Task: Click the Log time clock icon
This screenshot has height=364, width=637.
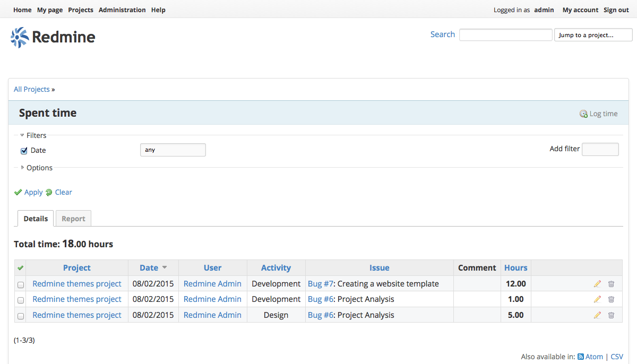Action: 583,114
